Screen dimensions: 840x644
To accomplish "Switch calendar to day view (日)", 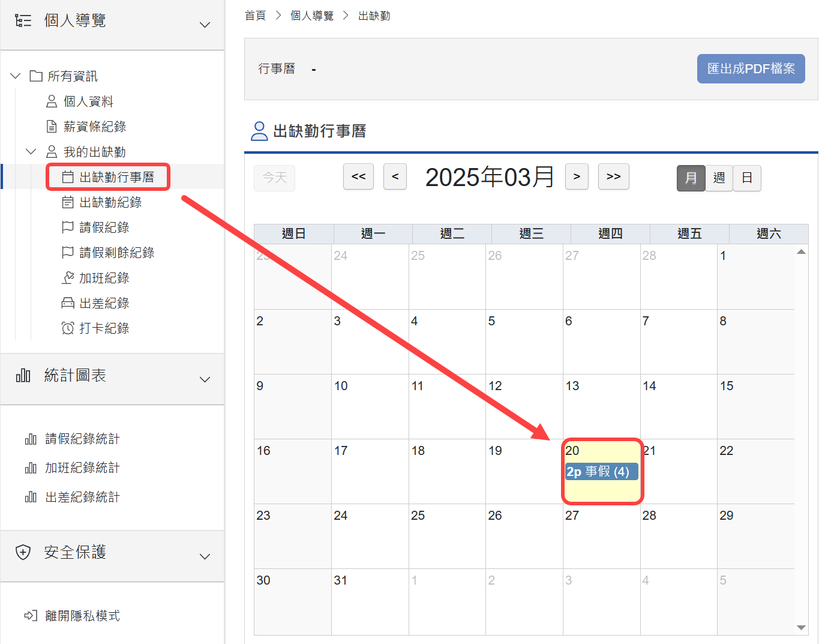I will [747, 178].
